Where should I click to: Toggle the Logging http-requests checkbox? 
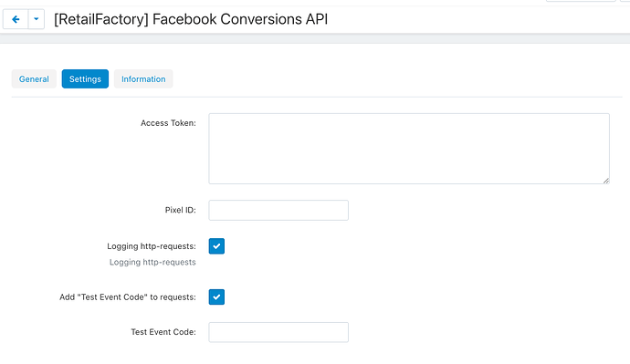(216, 246)
